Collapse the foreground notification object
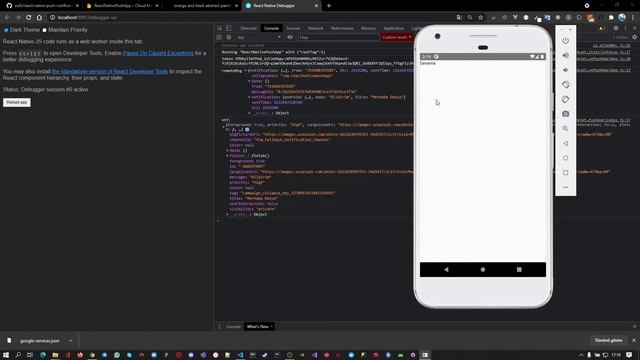The width and height of the screenshot is (640, 360). [223, 127]
